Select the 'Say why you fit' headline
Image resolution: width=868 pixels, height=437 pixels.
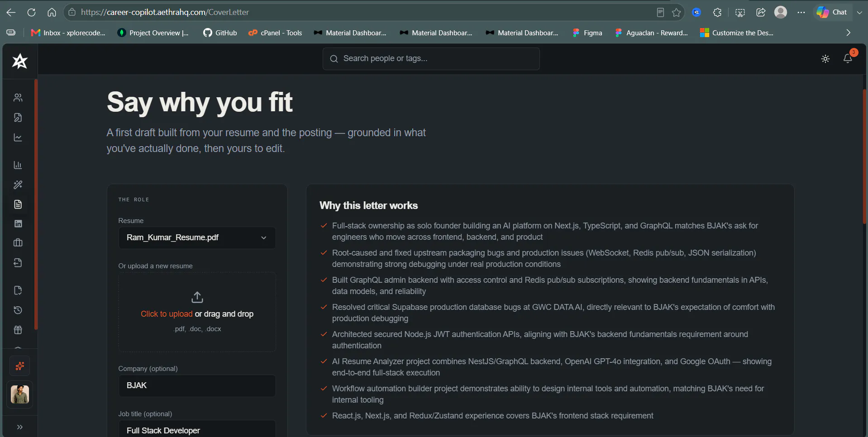click(x=200, y=102)
